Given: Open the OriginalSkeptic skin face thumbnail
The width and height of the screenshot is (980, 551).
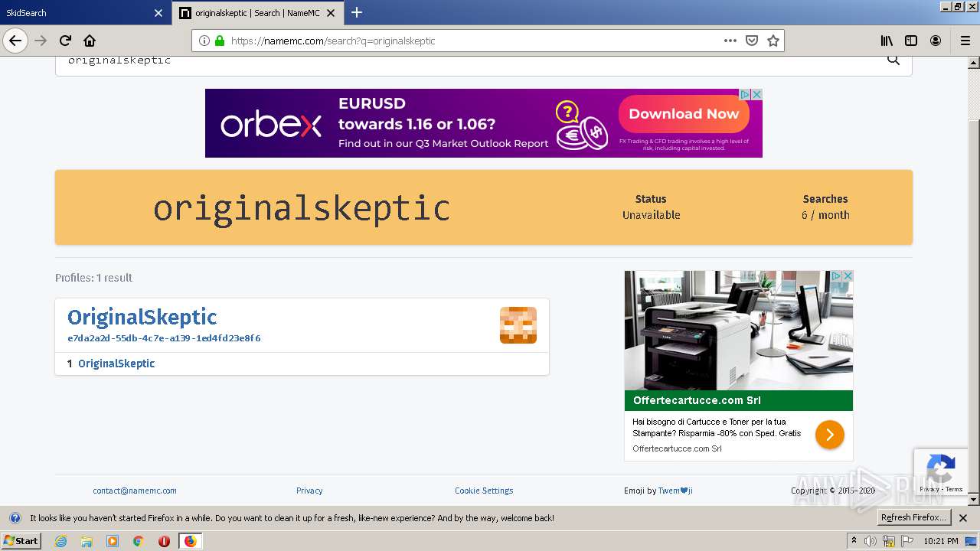Looking at the screenshot, I should point(518,325).
